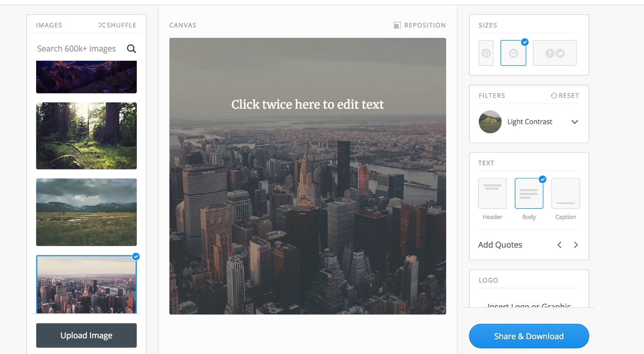The width and height of the screenshot is (644, 354).
Task: Toggle the Header text layout
Action: pyautogui.click(x=492, y=193)
